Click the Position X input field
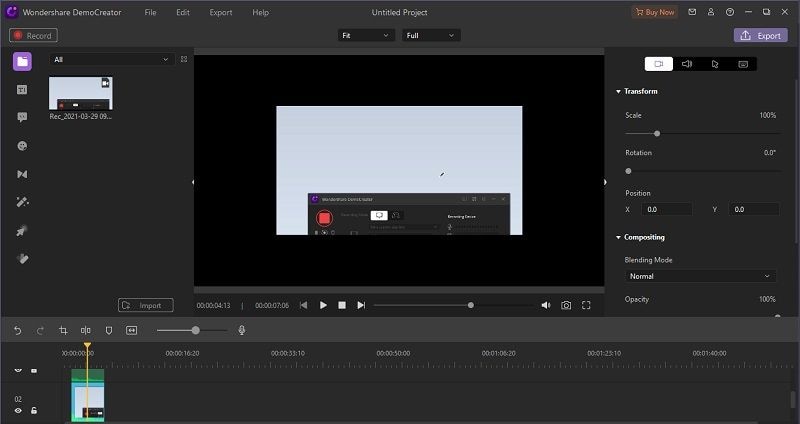Image resolution: width=800 pixels, height=424 pixels. point(667,209)
